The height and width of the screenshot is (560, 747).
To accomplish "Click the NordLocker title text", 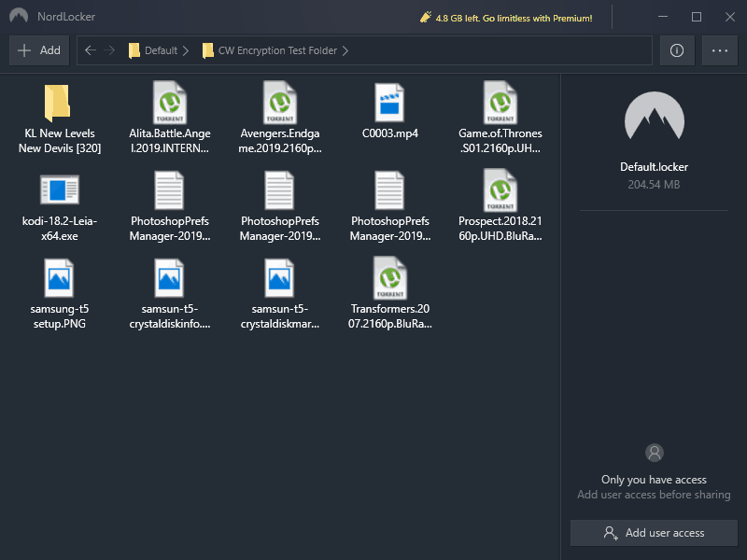I will [x=66, y=17].
